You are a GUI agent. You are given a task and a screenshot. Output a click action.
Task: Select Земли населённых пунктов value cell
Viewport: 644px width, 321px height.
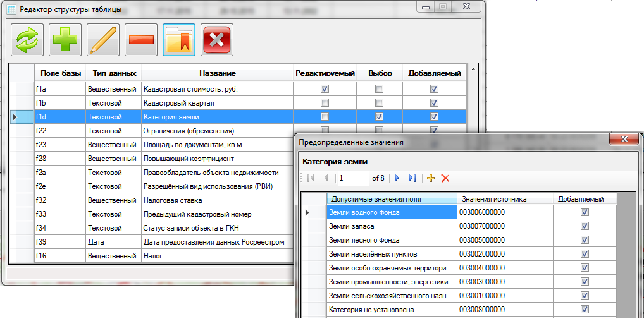point(392,254)
